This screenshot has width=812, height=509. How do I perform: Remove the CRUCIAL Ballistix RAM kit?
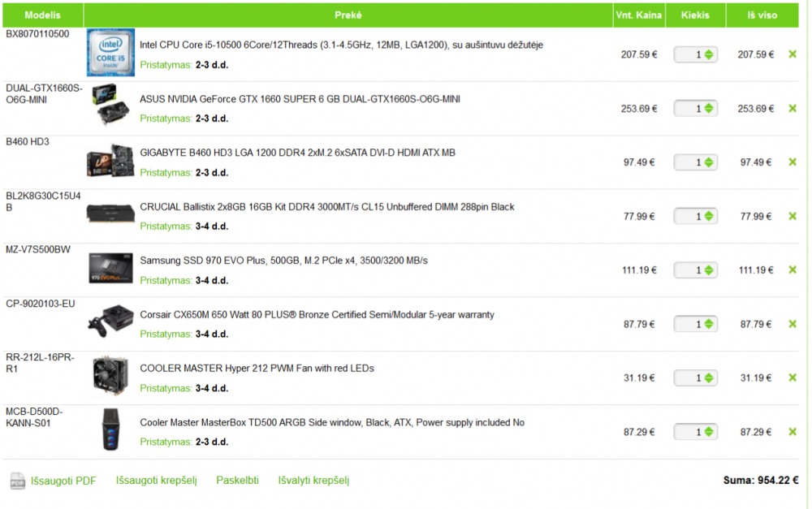tap(793, 216)
